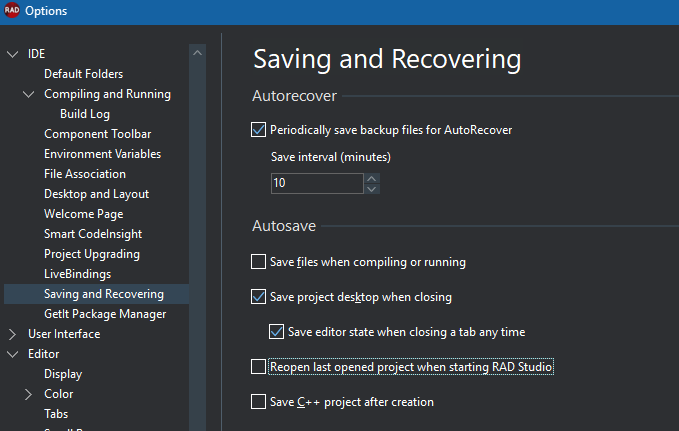Select Color item under Editor
Viewport: 679px width, 431px height.
coord(58,394)
